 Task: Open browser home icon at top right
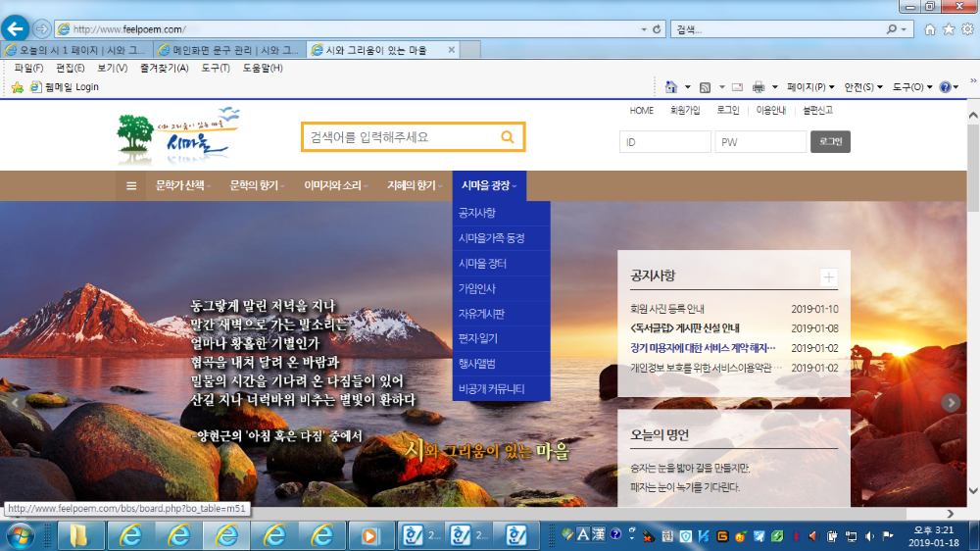(x=930, y=29)
